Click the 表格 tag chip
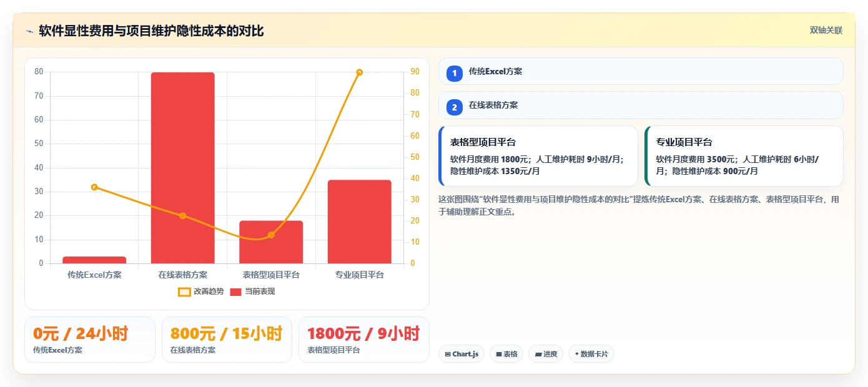 click(506, 354)
